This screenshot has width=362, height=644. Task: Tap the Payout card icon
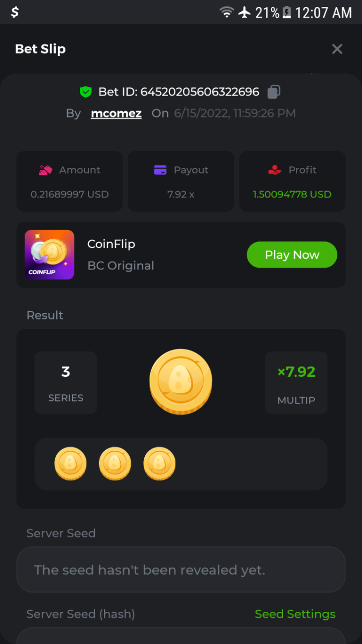(x=160, y=170)
